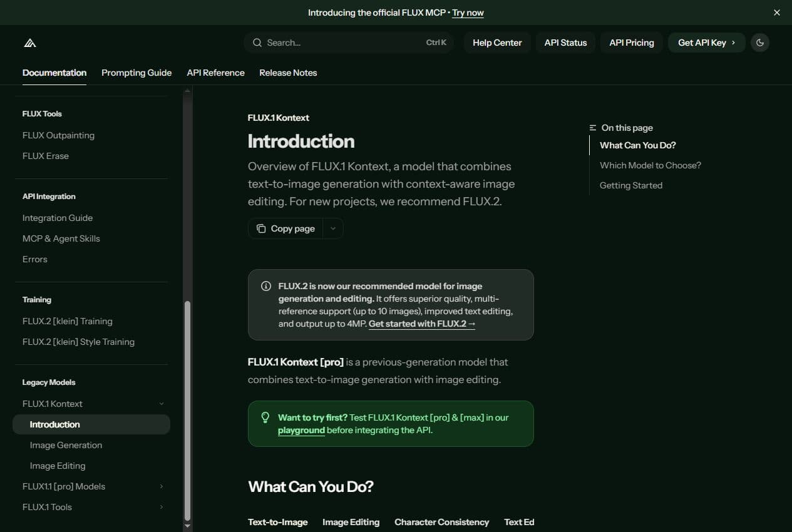Image resolution: width=792 pixels, height=532 pixels.
Task: Open the Integration Guide page
Action: [58, 218]
